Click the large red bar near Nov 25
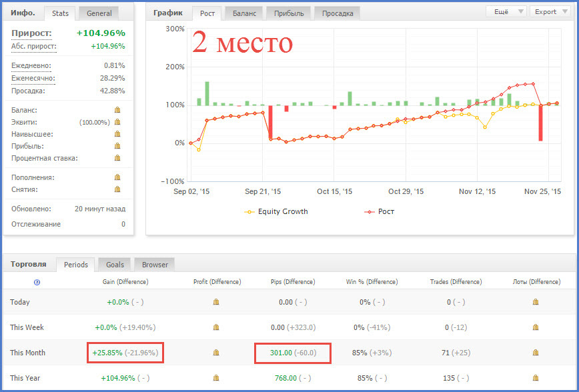The width and height of the screenshot is (579, 392). point(540,123)
